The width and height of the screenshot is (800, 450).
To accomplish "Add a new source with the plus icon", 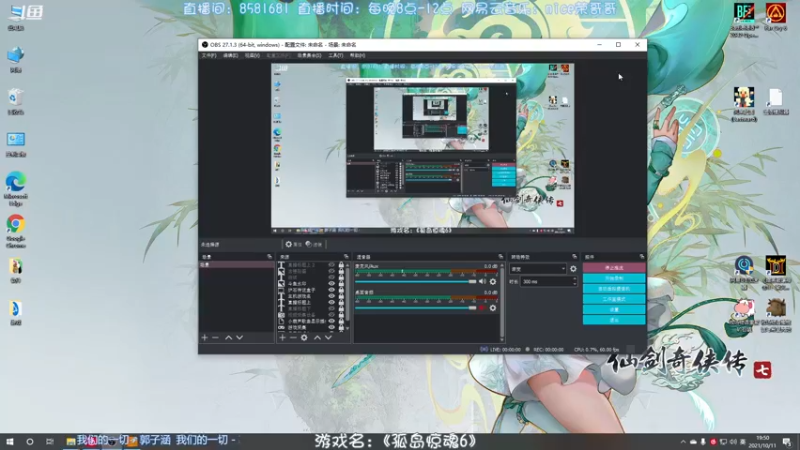I will 283,338.
